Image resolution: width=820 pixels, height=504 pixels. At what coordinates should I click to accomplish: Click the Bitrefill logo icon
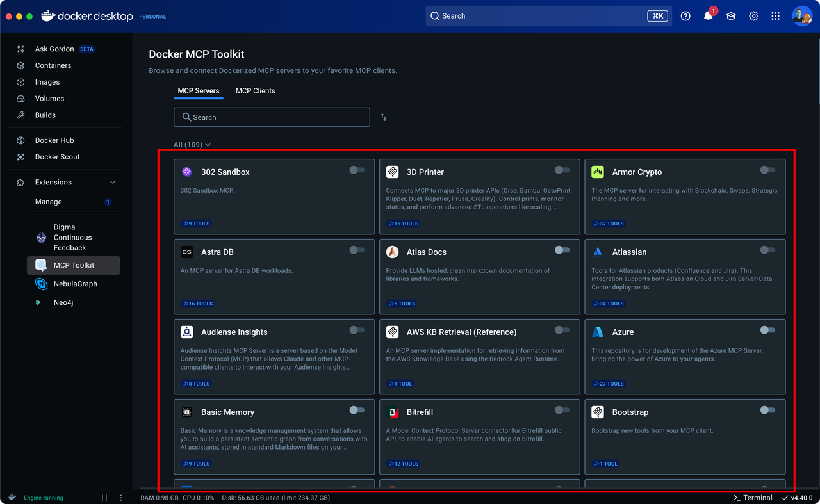point(393,412)
